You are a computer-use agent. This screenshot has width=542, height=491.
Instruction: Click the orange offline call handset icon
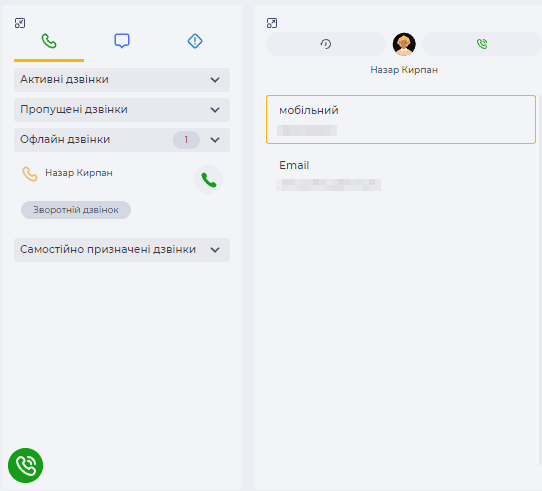click(x=30, y=174)
